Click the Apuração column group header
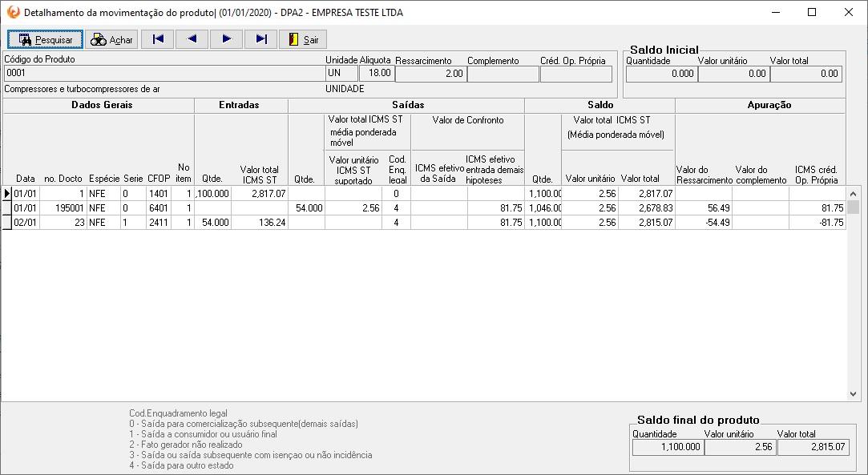This screenshot has width=868, height=475. 769,105
